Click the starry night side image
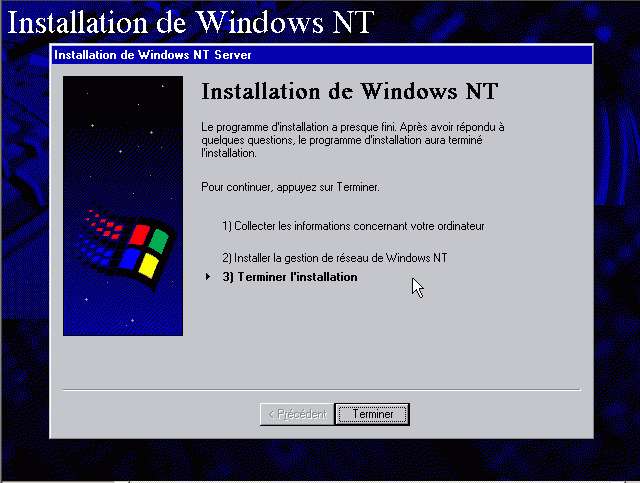This screenshot has width=640, height=483. (x=123, y=206)
